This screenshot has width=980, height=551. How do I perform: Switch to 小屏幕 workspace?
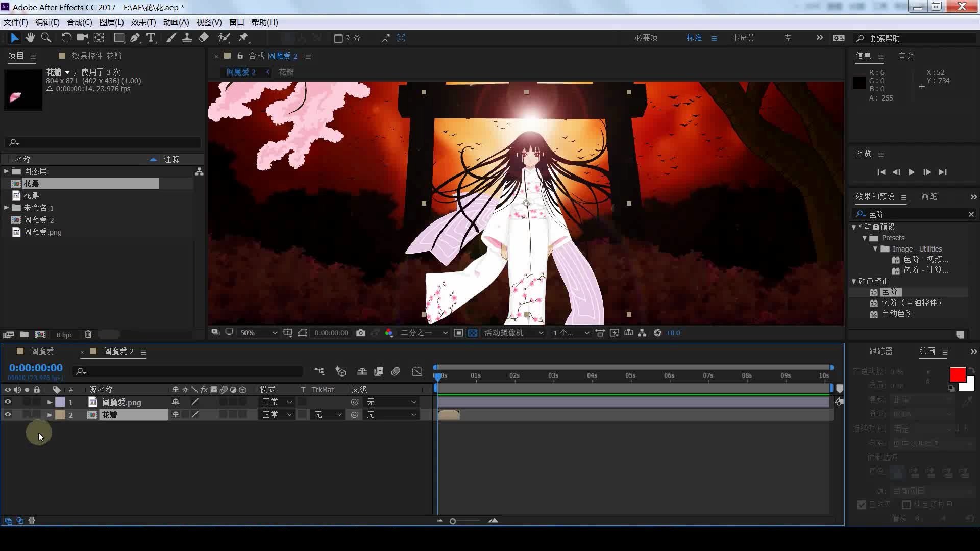tap(743, 38)
